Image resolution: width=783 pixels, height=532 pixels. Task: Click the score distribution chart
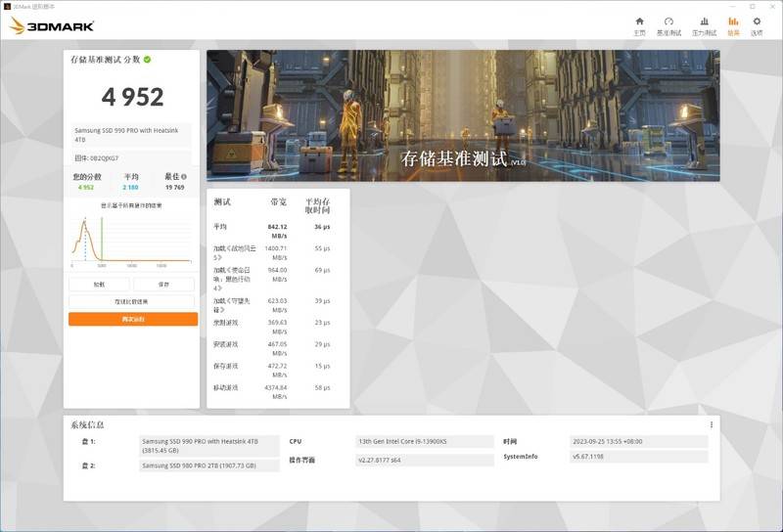(132, 241)
